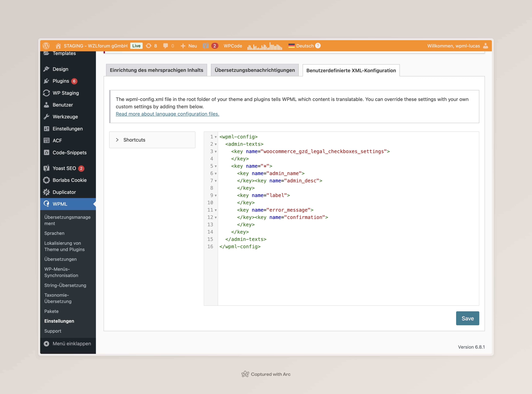
Task: Collapse fold arrow on line 7
Action: 216,181
